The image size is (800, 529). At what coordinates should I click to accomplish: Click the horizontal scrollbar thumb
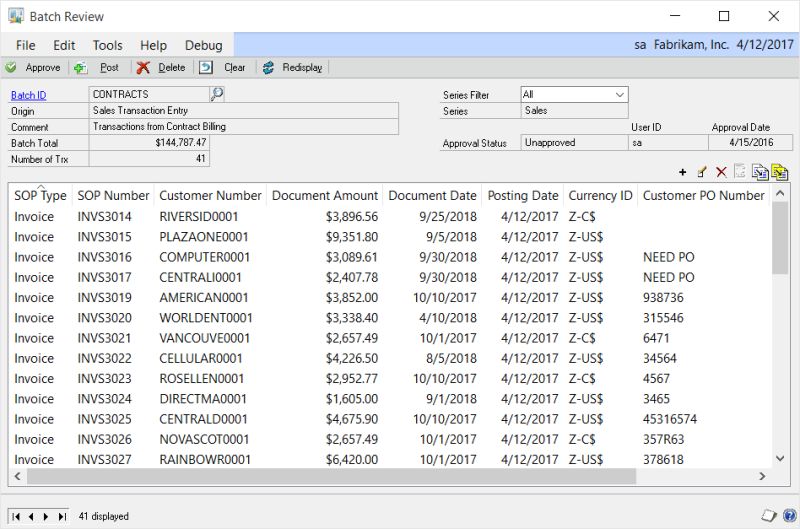coord(332,476)
